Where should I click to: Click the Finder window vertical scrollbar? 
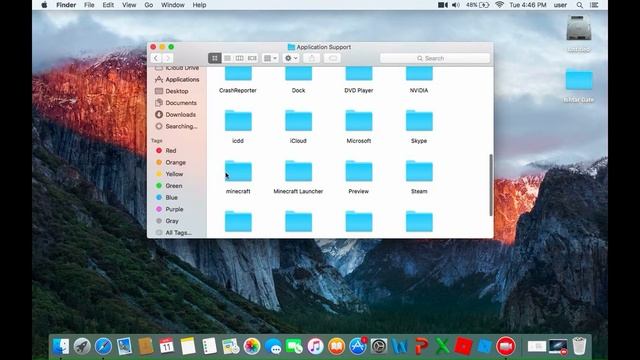tap(491, 185)
